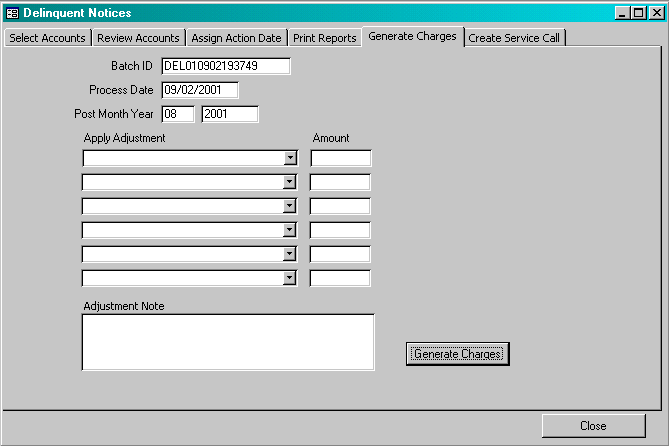This screenshot has width=669, height=446.
Task: Click the Generate Charges button
Action: [458, 354]
